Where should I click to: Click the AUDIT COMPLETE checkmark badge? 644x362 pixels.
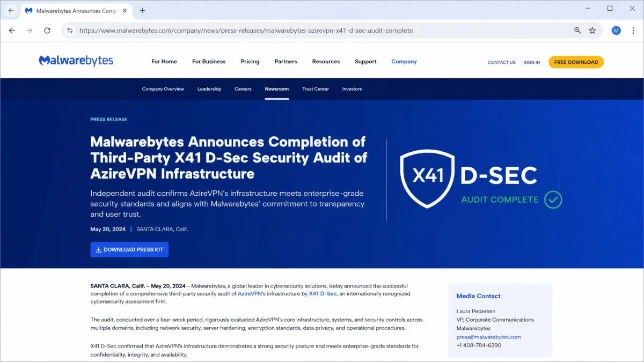pos(553,200)
